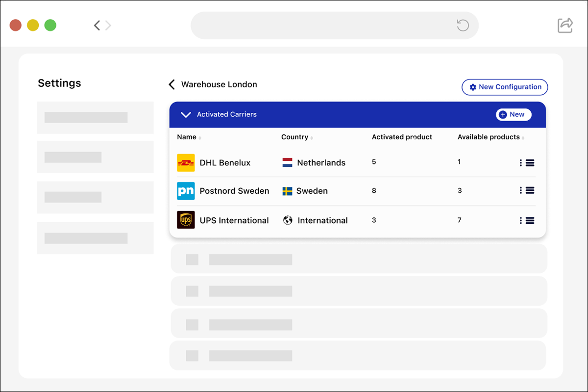
Task: Click the Sweden flag icon
Action: point(287,191)
